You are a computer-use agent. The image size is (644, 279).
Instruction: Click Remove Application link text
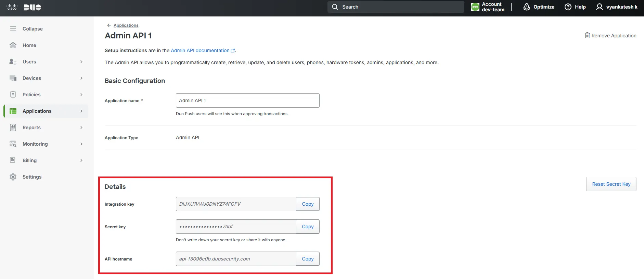click(614, 36)
